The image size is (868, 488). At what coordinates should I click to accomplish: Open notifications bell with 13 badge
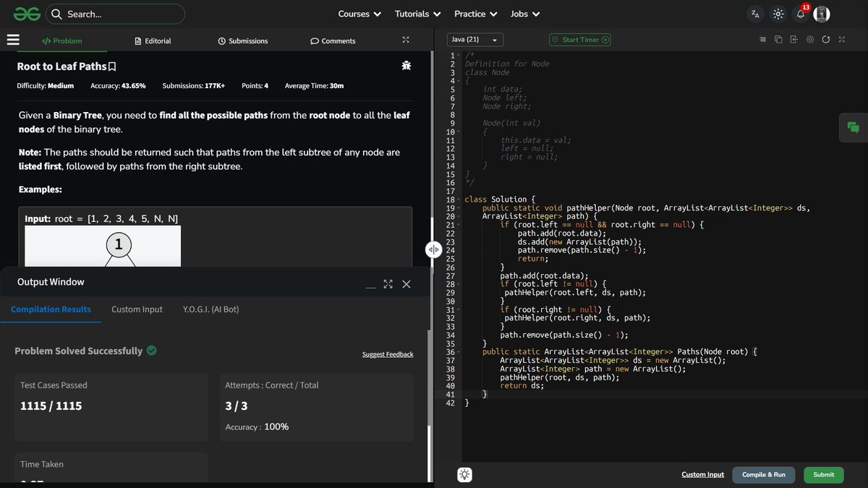[801, 13]
